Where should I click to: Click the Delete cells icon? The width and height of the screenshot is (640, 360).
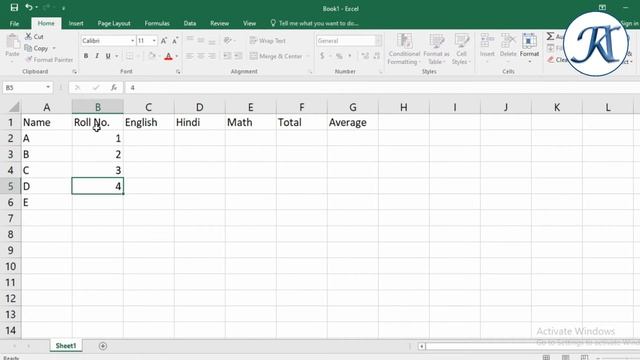point(508,41)
